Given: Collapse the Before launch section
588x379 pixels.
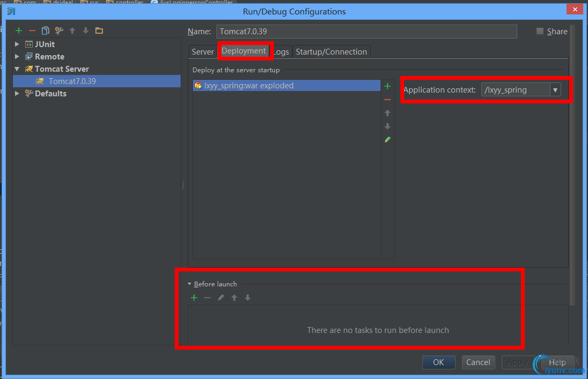Looking at the screenshot, I should pos(189,284).
